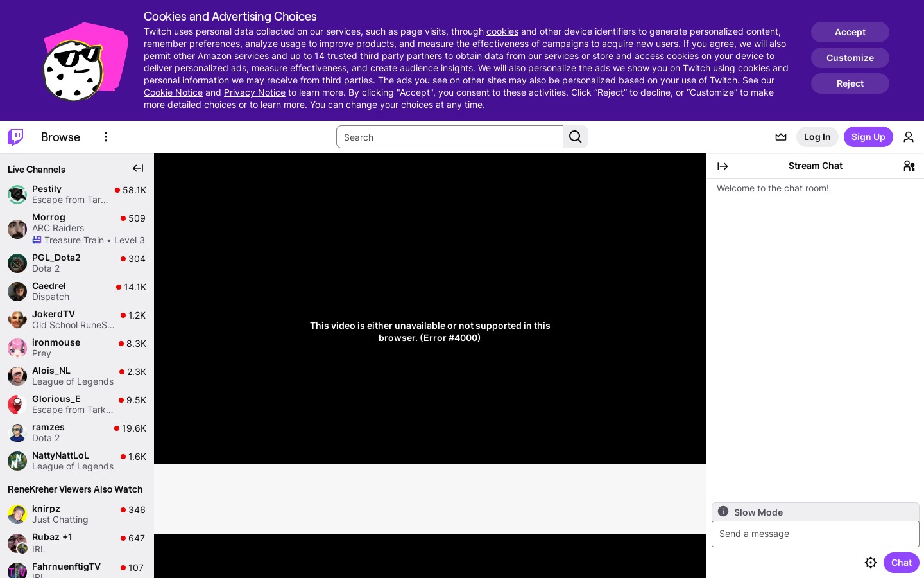Open the chat community users icon
924x578 pixels.
point(909,166)
